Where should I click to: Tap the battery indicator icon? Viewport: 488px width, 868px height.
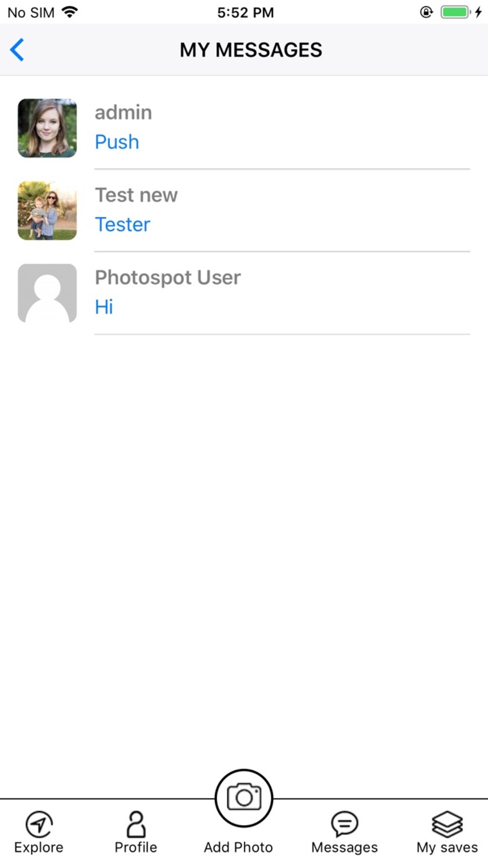point(455,12)
